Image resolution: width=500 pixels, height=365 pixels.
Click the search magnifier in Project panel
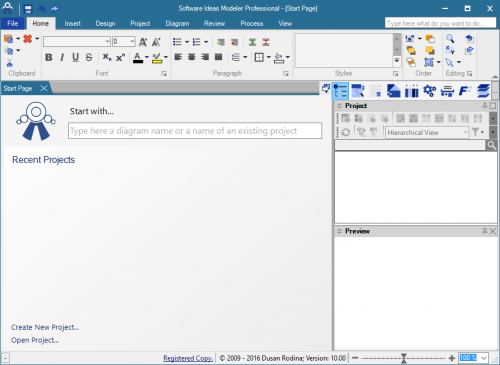(x=492, y=145)
